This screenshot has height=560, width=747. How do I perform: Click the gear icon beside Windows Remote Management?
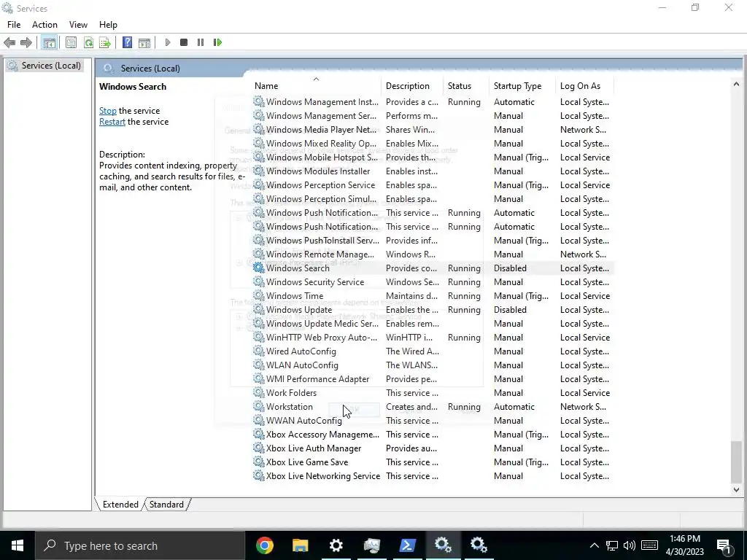(x=258, y=254)
